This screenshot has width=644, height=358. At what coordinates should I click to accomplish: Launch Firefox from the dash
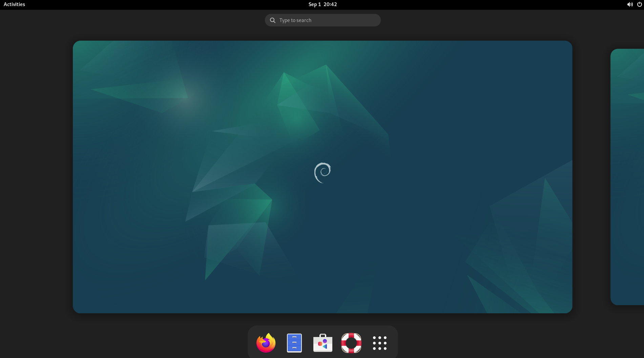click(x=266, y=343)
